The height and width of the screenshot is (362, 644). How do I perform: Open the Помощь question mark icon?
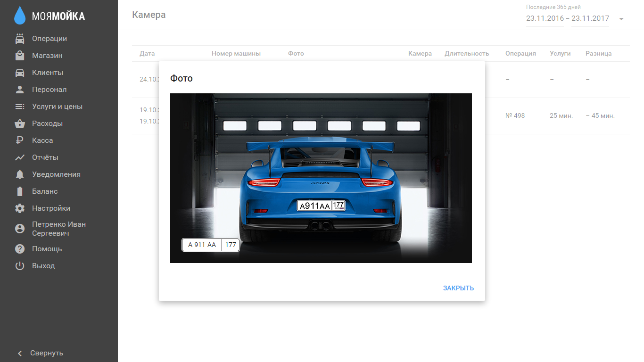[20, 249]
